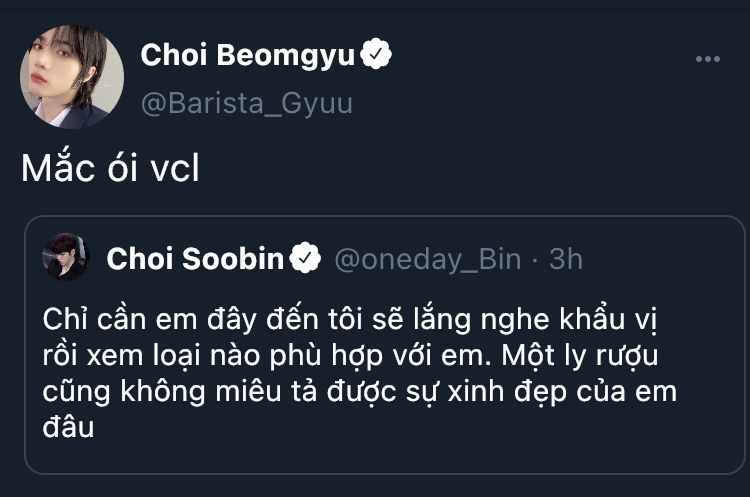Click empty area beside "đâu" in quote card

400,430
